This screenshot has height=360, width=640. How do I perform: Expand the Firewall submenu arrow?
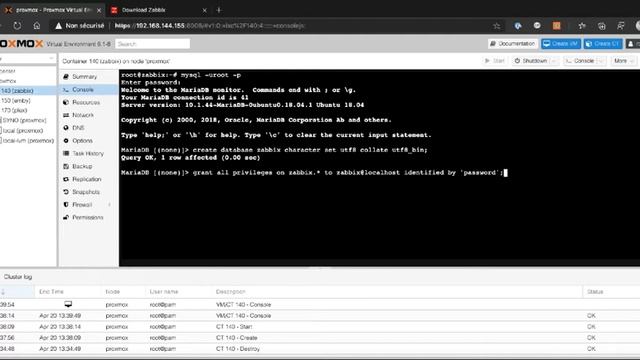pos(109,204)
